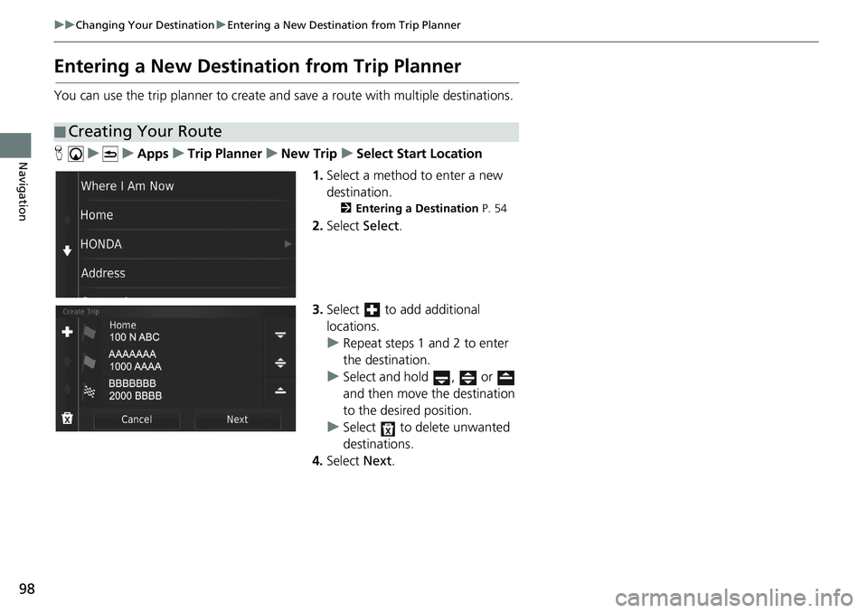The width and height of the screenshot is (868, 613).
Task: Click the plus icon in step 3 text
Action: point(372,310)
